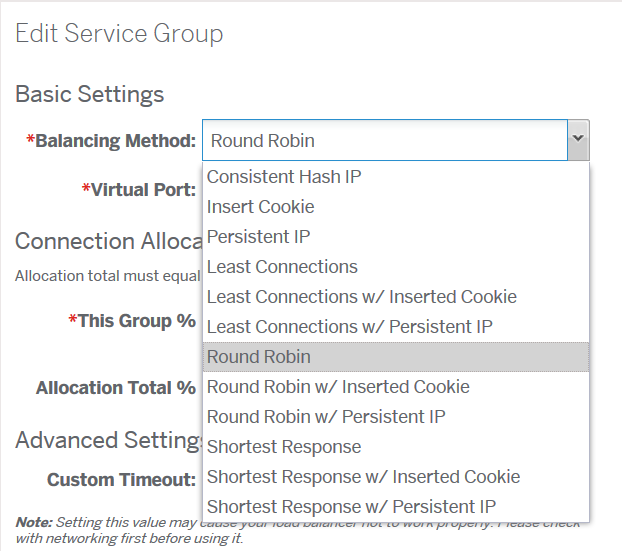Click the Balancing Method label
Viewport: 622px width, 551px height.
point(111,141)
